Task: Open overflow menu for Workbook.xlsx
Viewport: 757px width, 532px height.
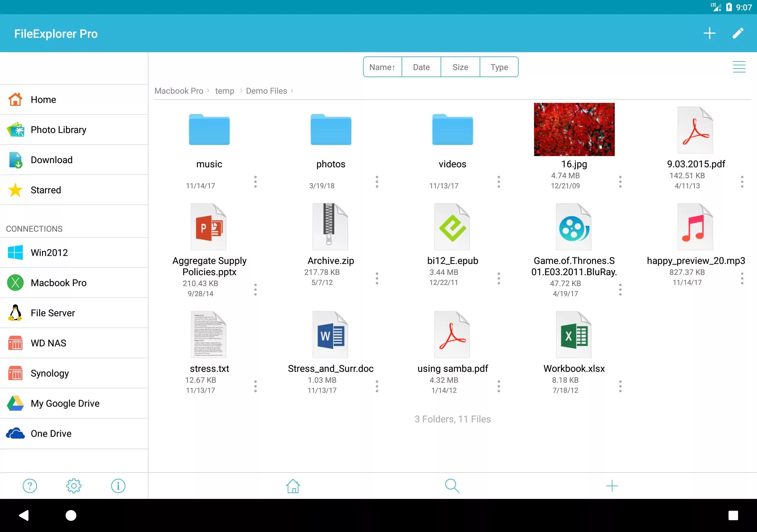Action: coord(620,386)
